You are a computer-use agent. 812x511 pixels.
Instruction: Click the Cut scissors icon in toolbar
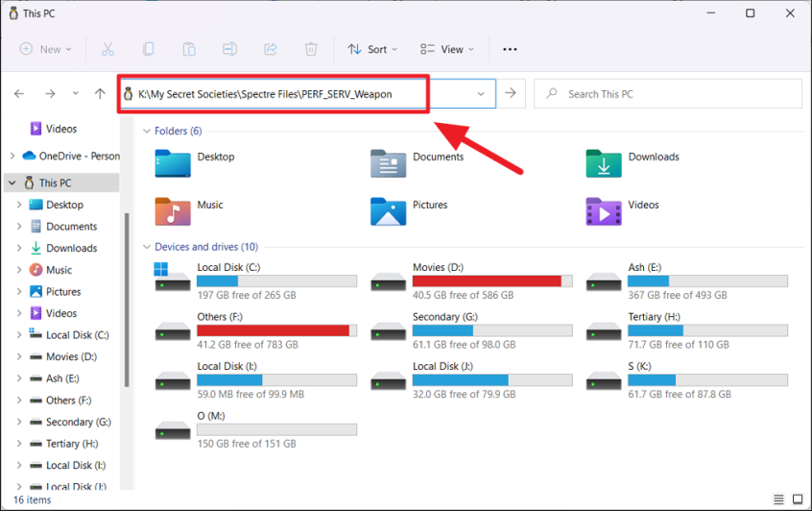107,49
